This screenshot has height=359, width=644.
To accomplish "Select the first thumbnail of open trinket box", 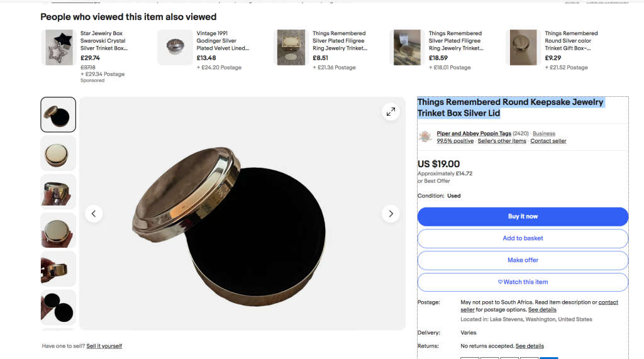I will [x=58, y=114].
